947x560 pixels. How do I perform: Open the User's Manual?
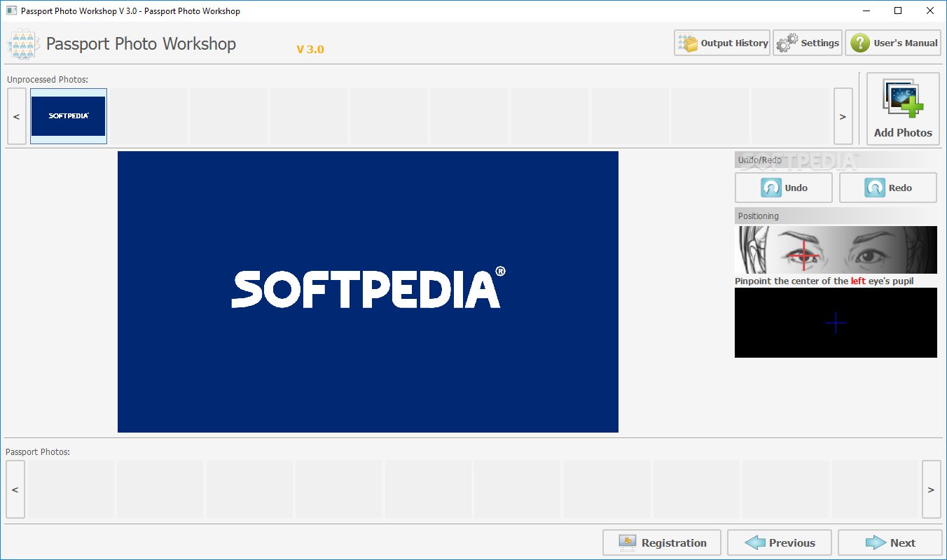tap(893, 43)
